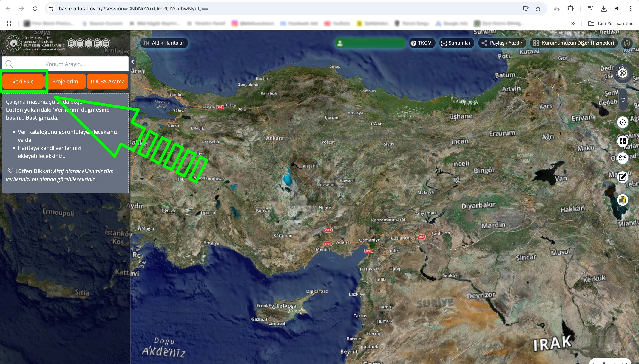Click the Kahramanmaraş label on map

(388, 220)
